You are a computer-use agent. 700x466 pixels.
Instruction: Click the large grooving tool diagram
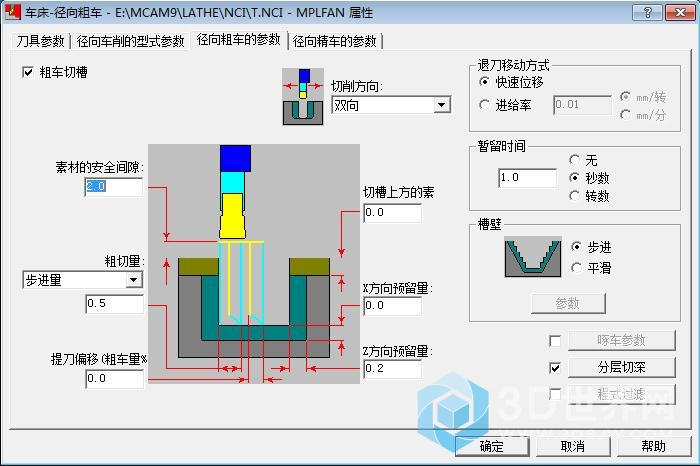click(254, 263)
